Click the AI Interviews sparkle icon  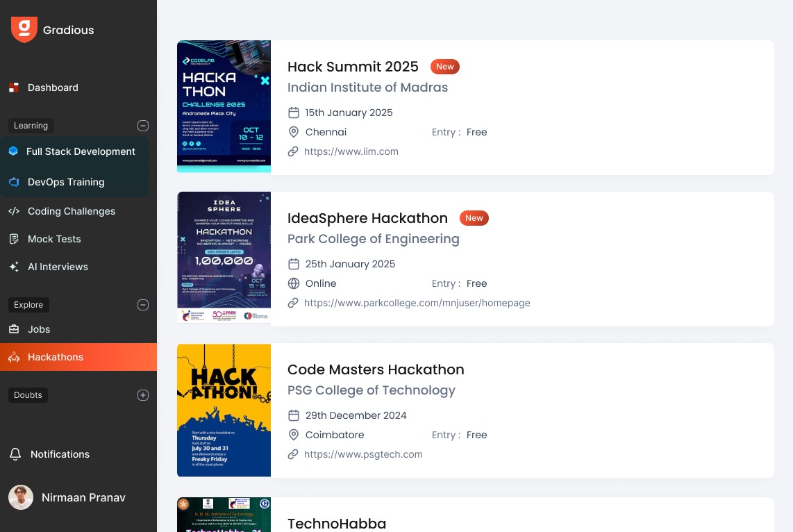coord(14,267)
